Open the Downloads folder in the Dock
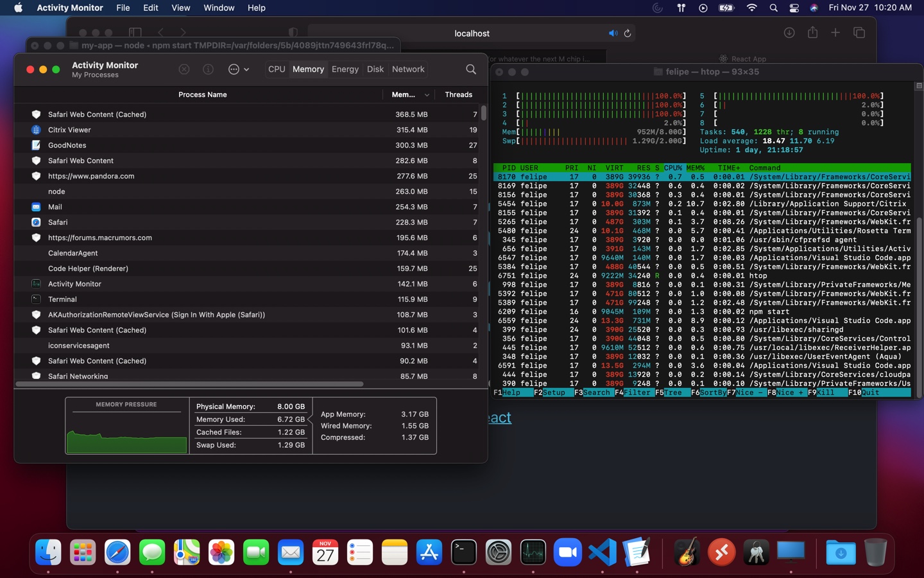The image size is (924, 578). 841,552
